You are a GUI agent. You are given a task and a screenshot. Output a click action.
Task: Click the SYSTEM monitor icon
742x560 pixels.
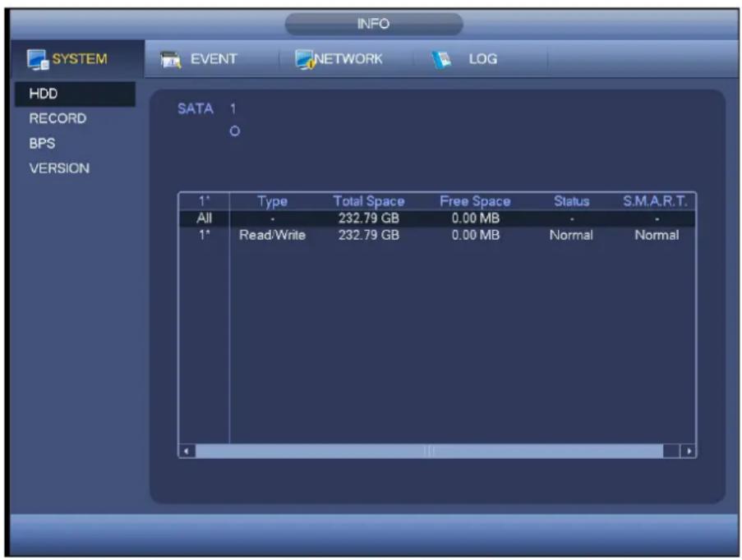click(38, 60)
